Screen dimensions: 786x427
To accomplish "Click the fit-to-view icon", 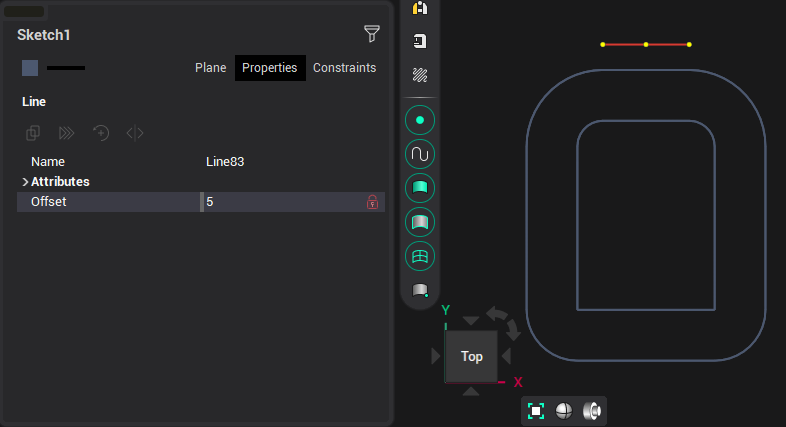I will click(536, 411).
